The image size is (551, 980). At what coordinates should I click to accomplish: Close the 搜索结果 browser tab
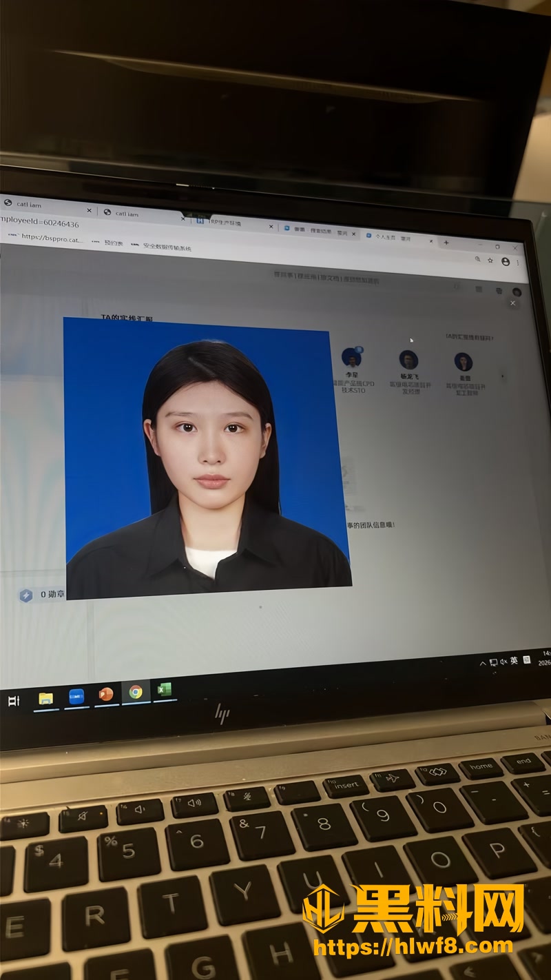[354, 234]
